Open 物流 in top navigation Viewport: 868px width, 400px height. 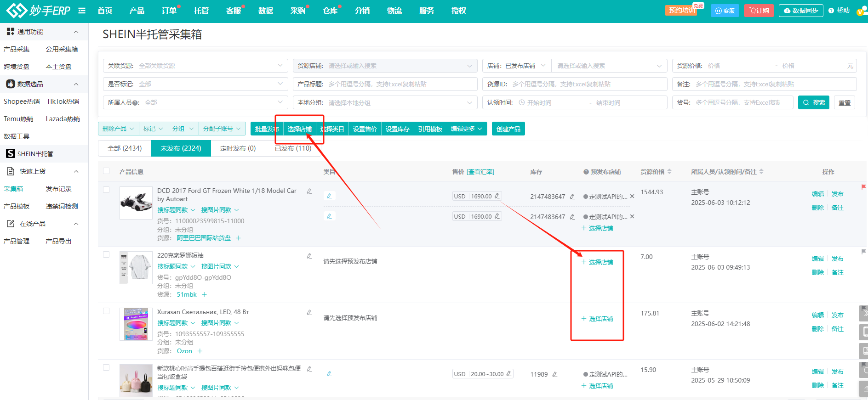394,11
